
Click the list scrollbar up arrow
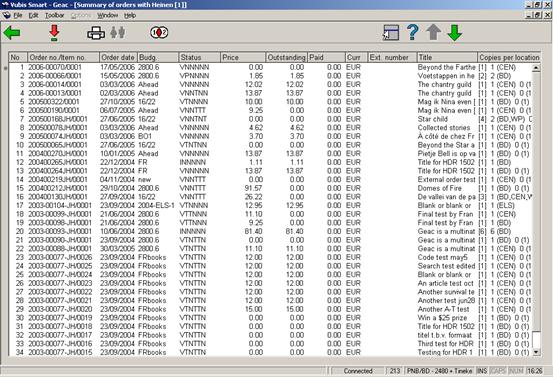(536, 68)
